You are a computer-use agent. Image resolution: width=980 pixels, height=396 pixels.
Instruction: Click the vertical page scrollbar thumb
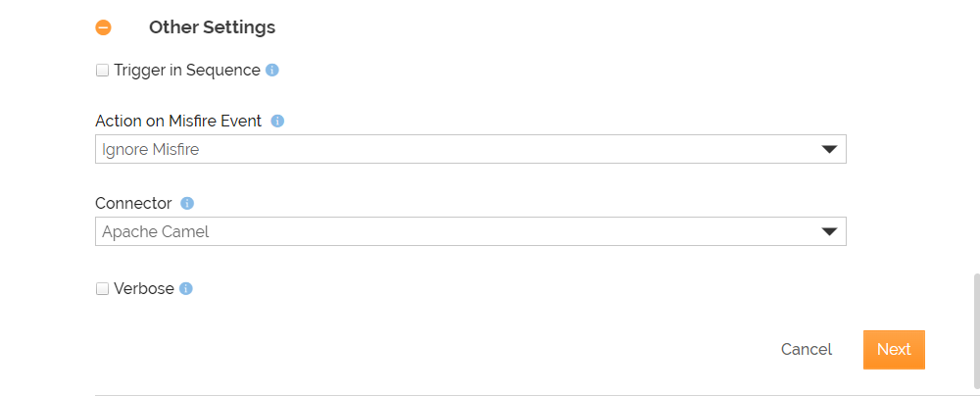[x=977, y=330]
